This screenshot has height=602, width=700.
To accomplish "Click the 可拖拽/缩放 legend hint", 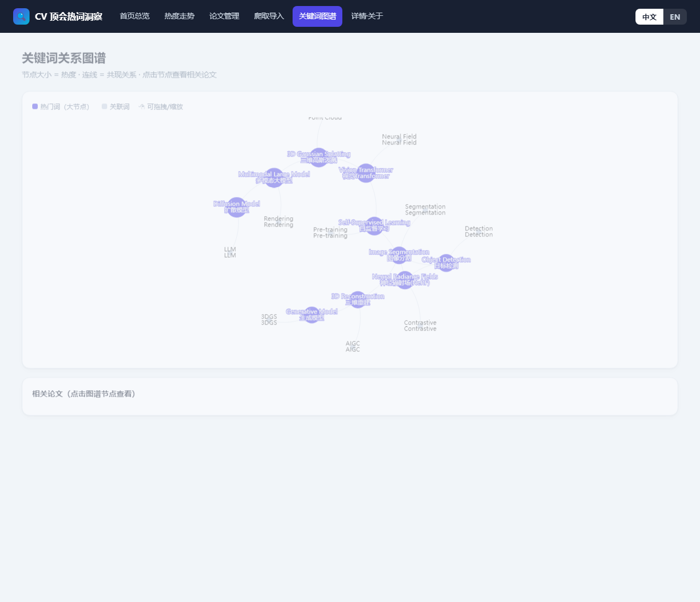I will tap(160, 107).
